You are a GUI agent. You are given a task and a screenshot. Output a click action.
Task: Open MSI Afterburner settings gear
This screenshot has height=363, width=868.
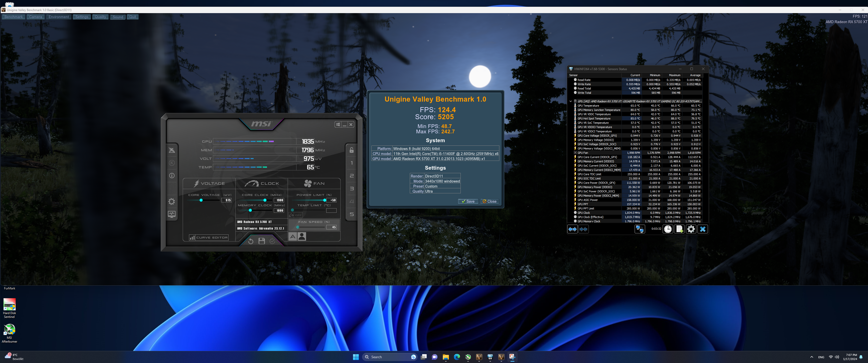coord(172,201)
